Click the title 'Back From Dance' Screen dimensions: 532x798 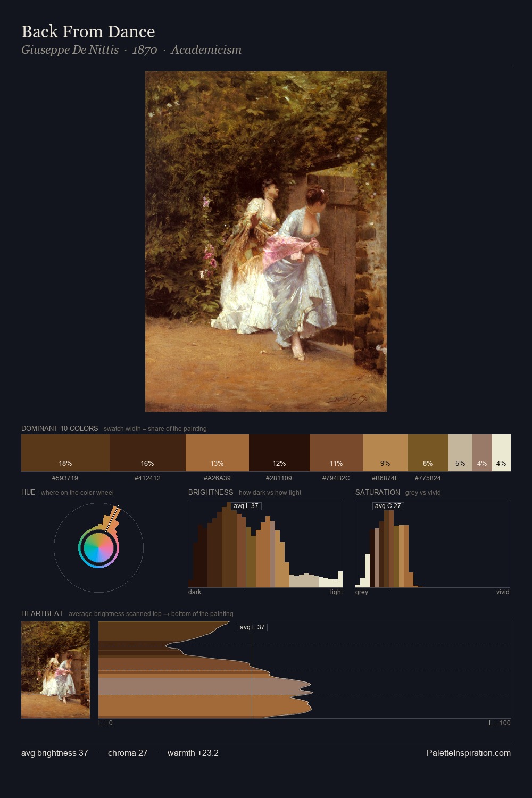pyautogui.click(x=88, y=31)
